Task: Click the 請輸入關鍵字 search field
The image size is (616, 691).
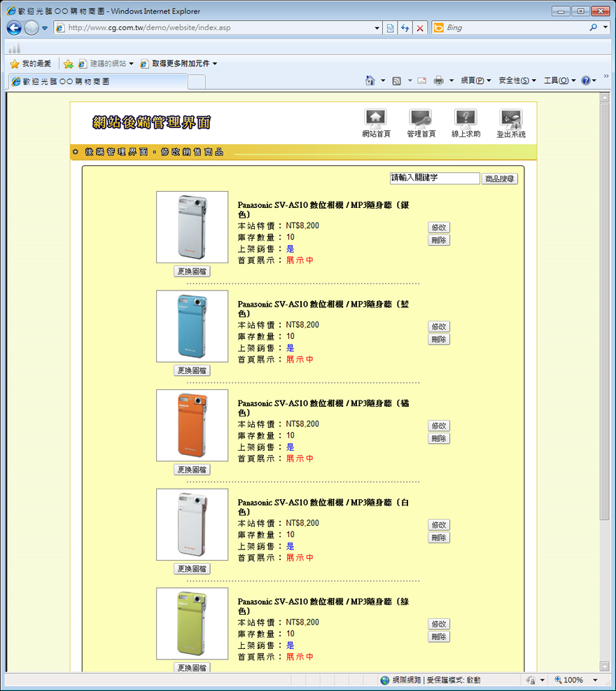Action: tap(435, 179)
